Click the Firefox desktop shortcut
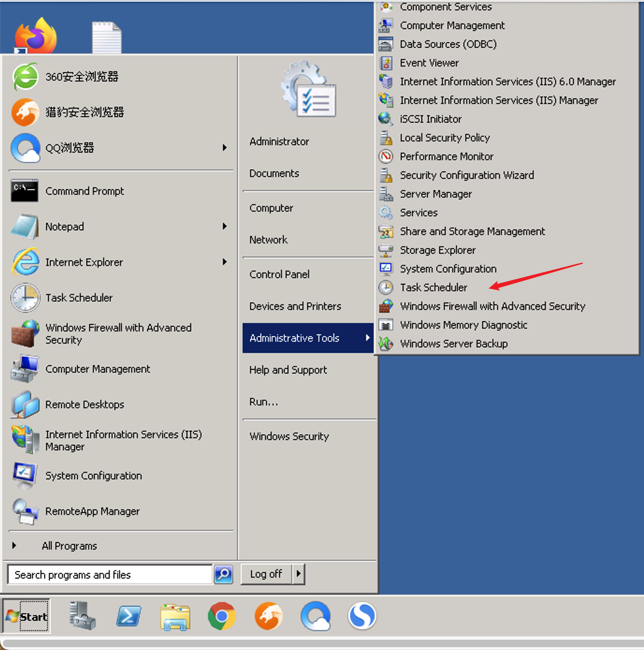Image resolution: width=644 pixels, height=650 pixels. [36, 35]
